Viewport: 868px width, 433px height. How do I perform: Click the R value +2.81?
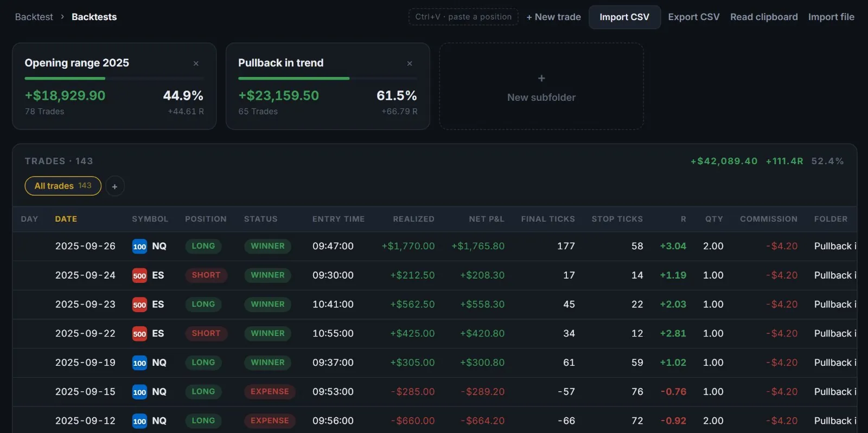pyautogui.click(x=673, y=334)
